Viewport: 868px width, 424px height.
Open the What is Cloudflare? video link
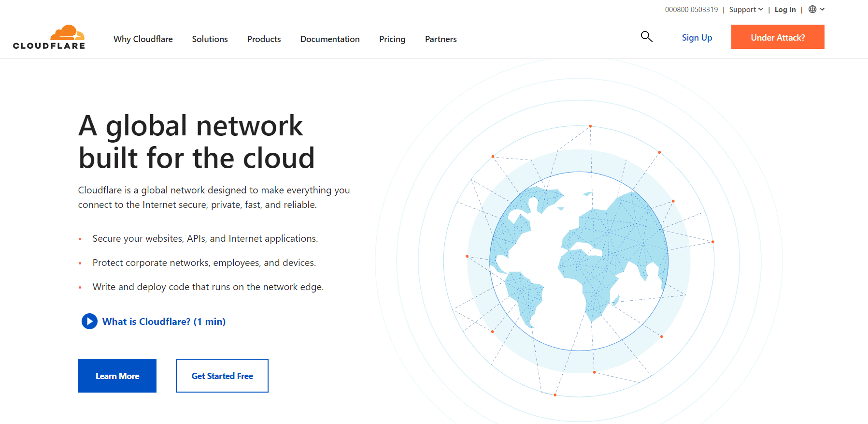click(163, 322)
